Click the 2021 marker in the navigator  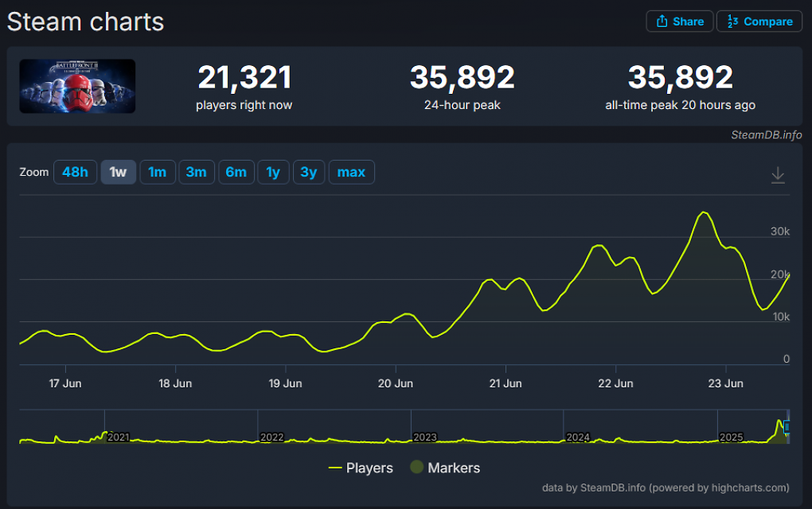click(x=119, y=437)
